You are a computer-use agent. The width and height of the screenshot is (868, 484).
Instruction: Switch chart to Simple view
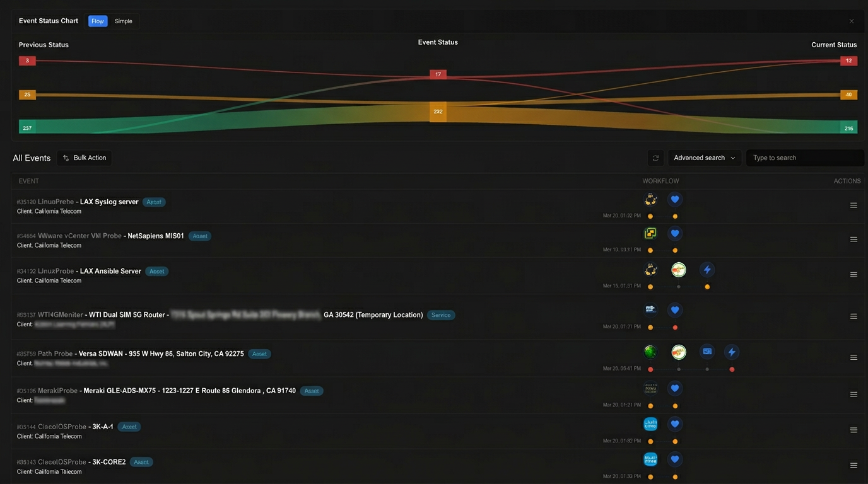coord(124,21)
